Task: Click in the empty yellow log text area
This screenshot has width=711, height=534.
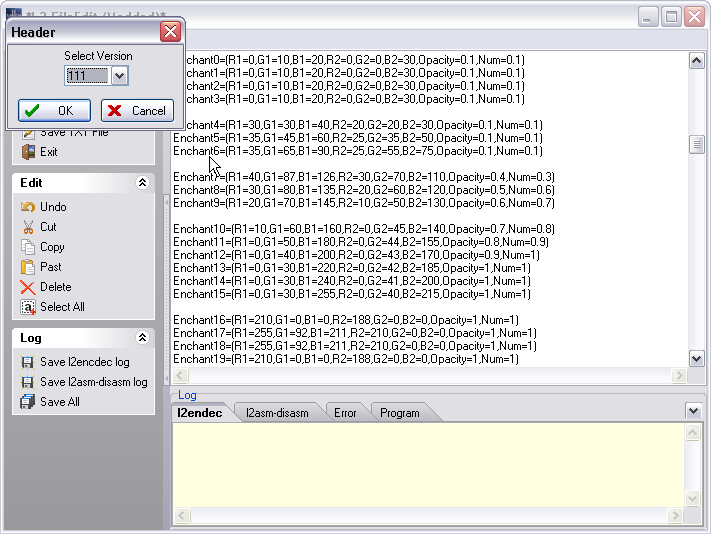Action: pyautogui.click(x=429, y=465)
